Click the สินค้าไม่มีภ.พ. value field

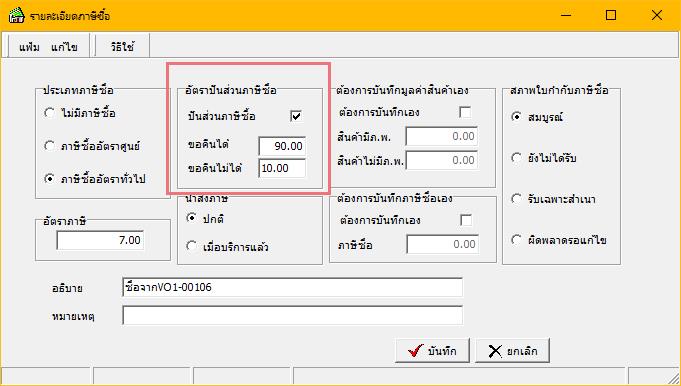point(442,160)
